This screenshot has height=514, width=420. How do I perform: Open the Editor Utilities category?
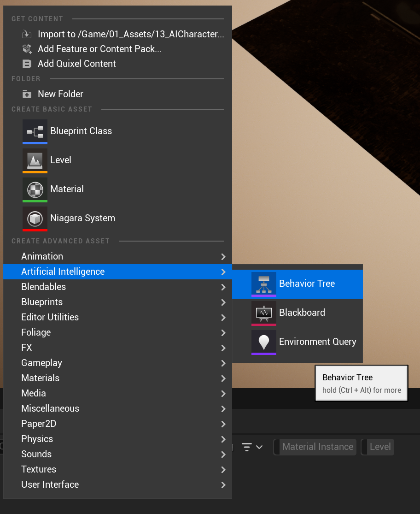[117, 318]
